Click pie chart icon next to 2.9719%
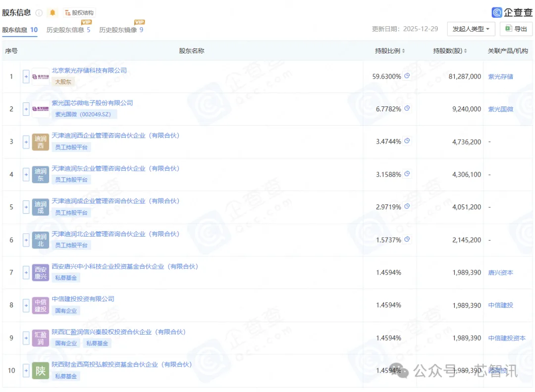This screenshot has width=535, height=392. click(x=407, y=206)
